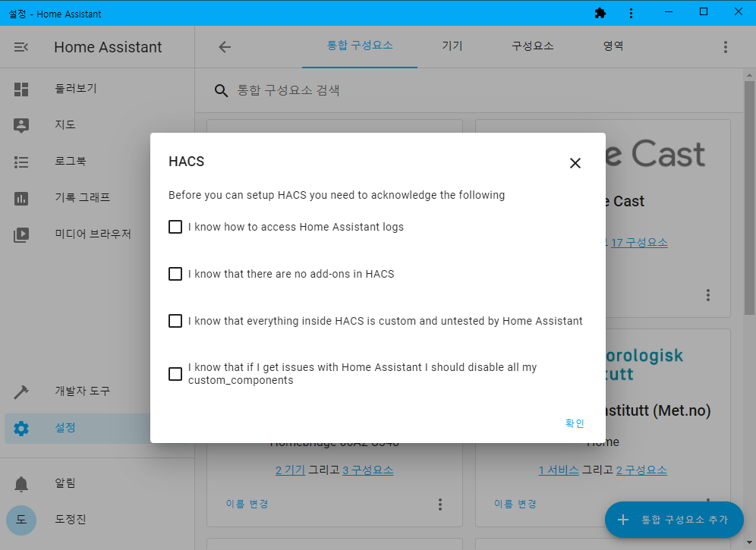This screenshot has width=756, height=550.
Task: Switch to the 영역 tab
Action: tap(613, 46)
